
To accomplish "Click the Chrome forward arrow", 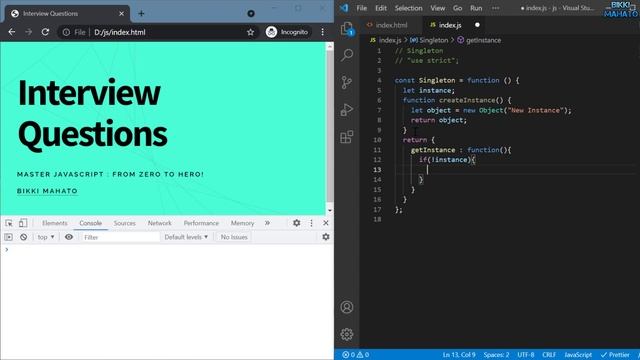I will tap(28, 32).
